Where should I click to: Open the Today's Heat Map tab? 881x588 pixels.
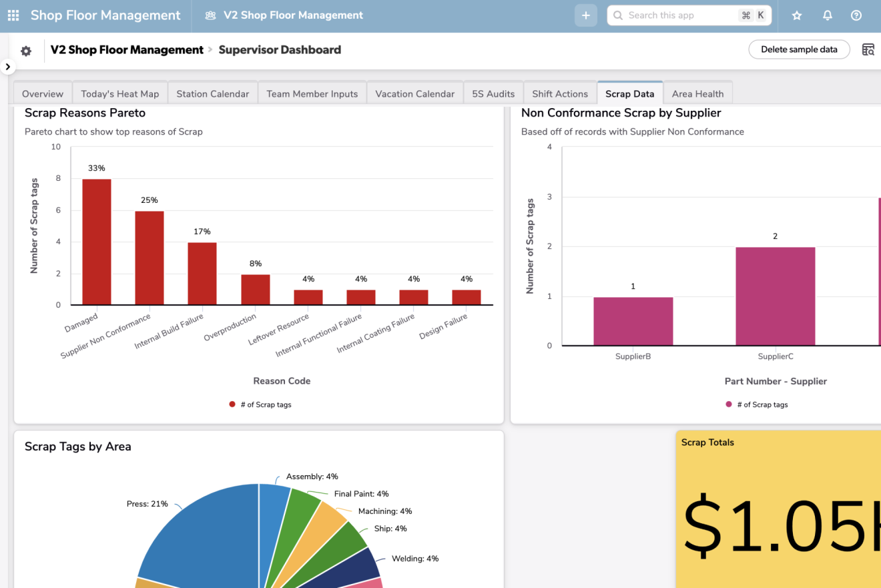(x=120, y=93)
